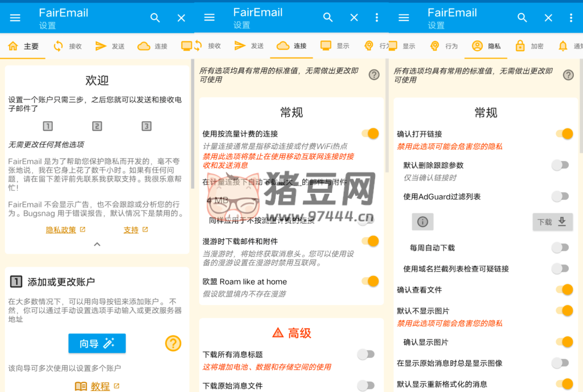The width and height of the screenshot is (583, 392).
Task: Click the 隐私 tab's face icon
Action: coord(477,46)
